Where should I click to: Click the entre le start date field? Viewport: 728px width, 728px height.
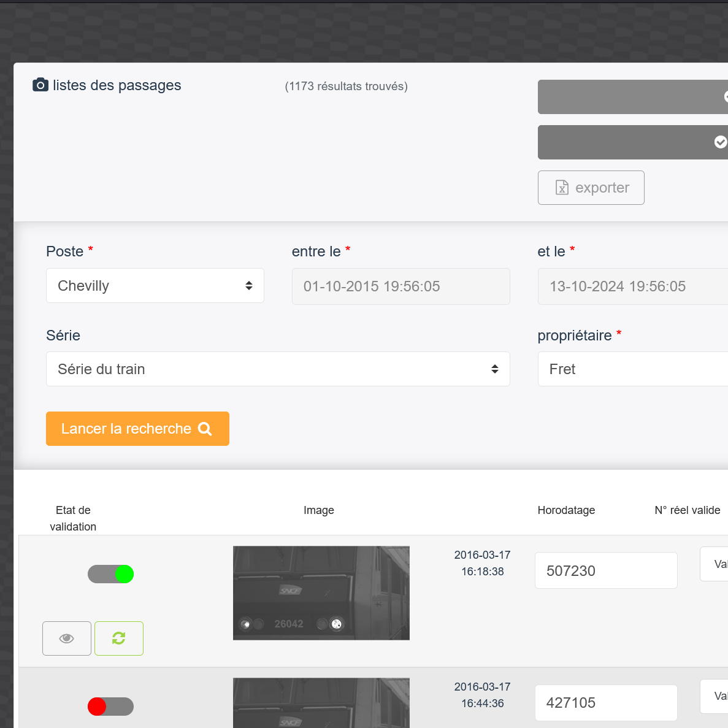point(400,286)
